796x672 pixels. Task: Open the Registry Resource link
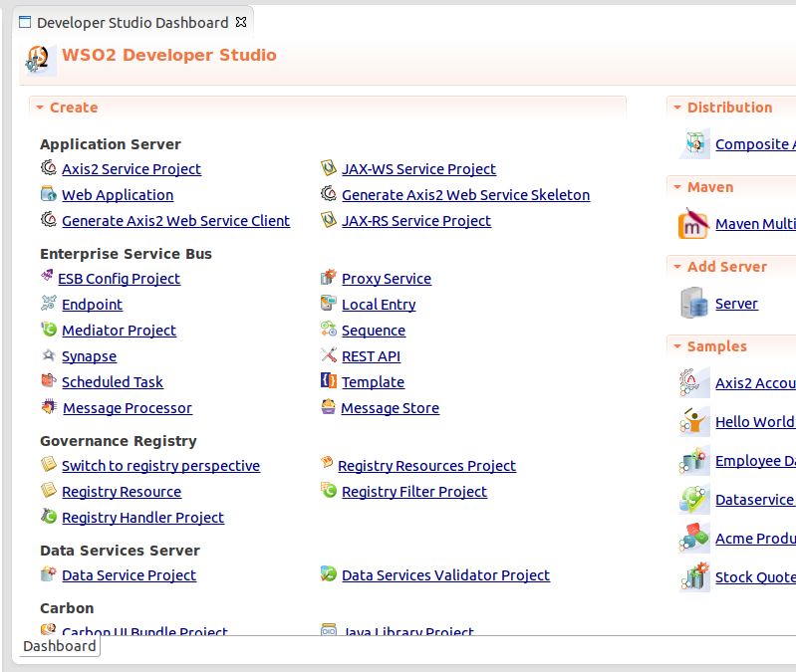pos(122,492)
